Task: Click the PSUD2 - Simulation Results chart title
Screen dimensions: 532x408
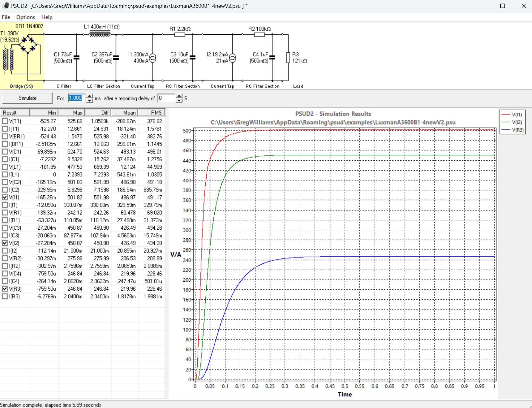Action: [333, 114]
